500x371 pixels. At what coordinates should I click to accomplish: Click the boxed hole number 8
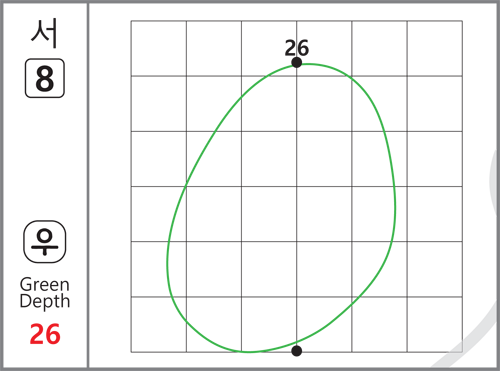tap(45, 78)
